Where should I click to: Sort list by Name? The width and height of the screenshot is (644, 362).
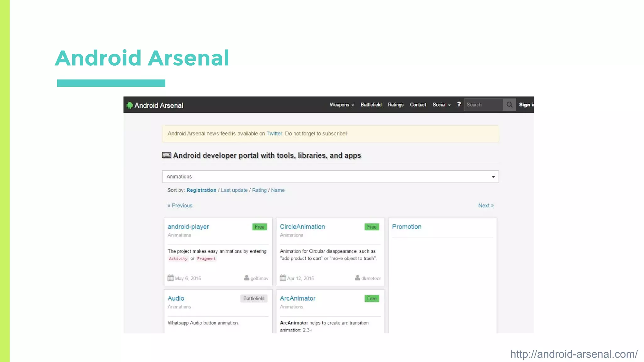[x=278, y=190]
